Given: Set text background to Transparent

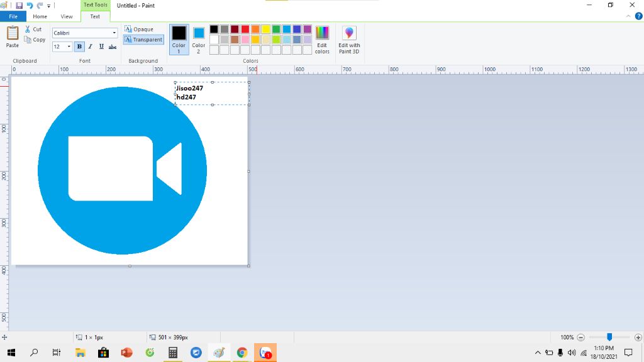Looking at the screenshot, I should coord(143,40).
